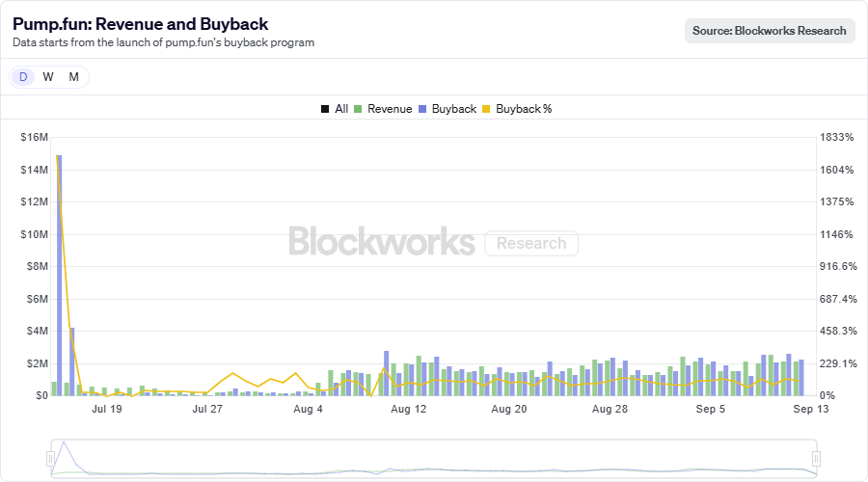Click the Sep 5 axis label
Screen dimensions: 868x482
tap(710, 409)
